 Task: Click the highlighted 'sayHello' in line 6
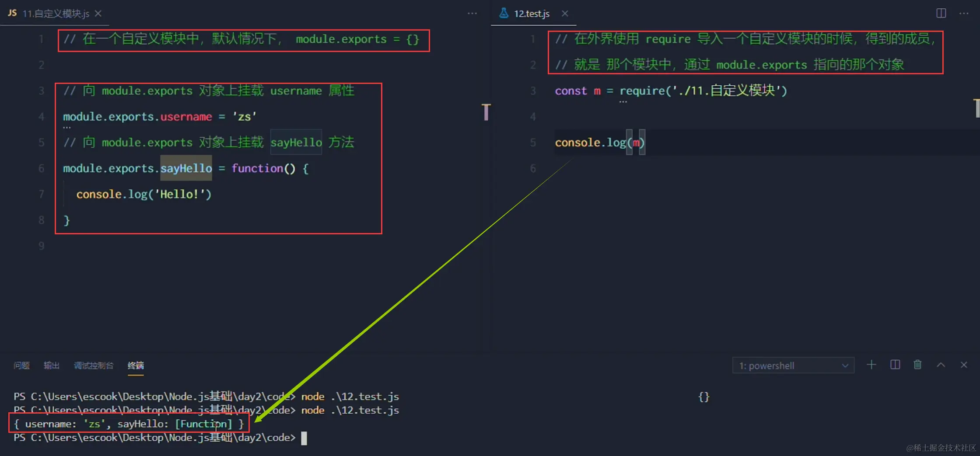(x=186, y=168)
